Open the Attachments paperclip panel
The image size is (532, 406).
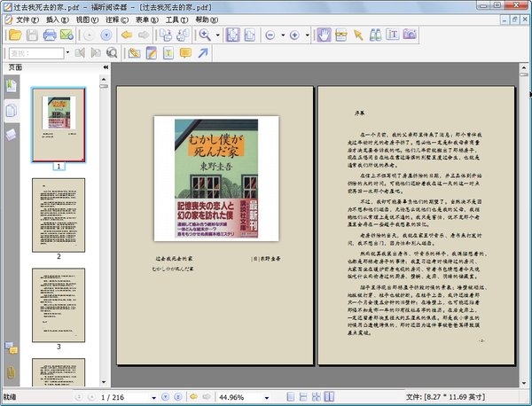point(11,370)
